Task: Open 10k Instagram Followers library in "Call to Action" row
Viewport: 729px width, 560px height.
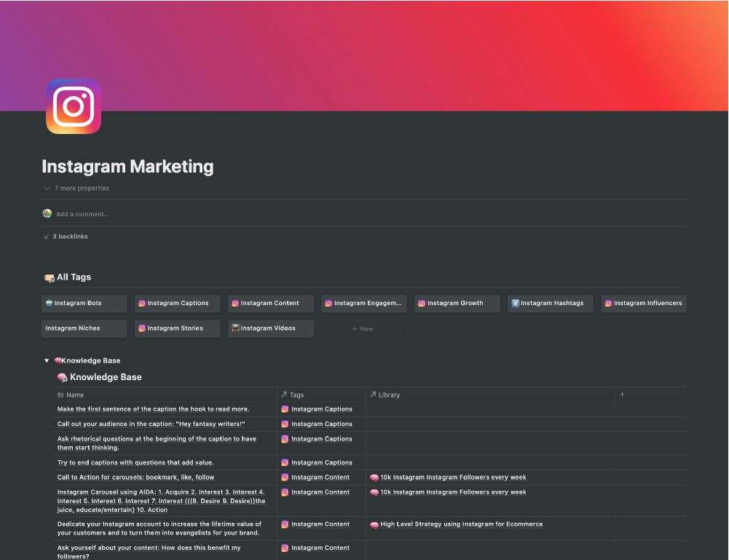Action: 448,477
